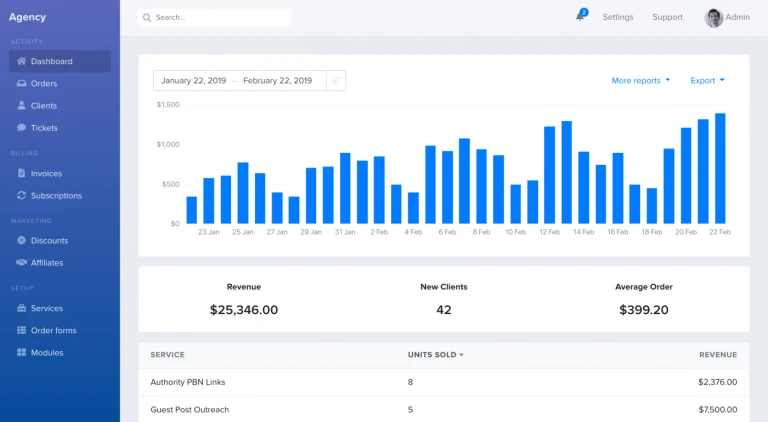Click the $7,500.00 revenue cell
The height and width of the screenshot is (422, 768).
coord(718,409)
